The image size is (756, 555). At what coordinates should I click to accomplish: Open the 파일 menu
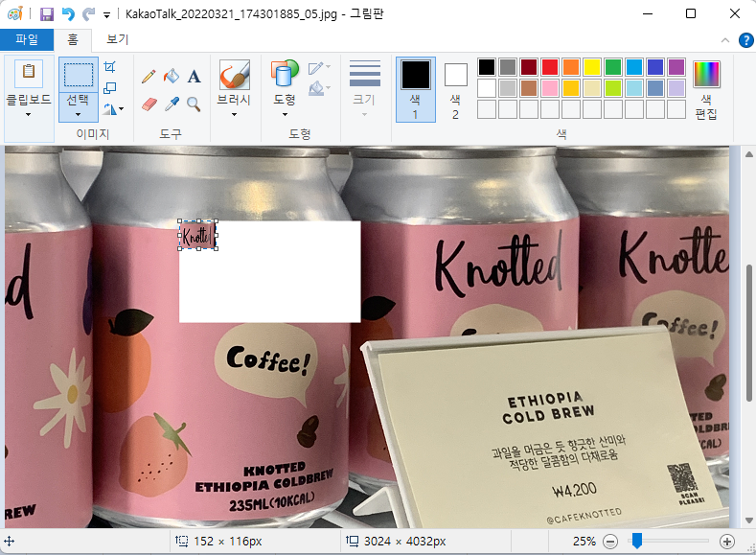(x=27, y=39)
